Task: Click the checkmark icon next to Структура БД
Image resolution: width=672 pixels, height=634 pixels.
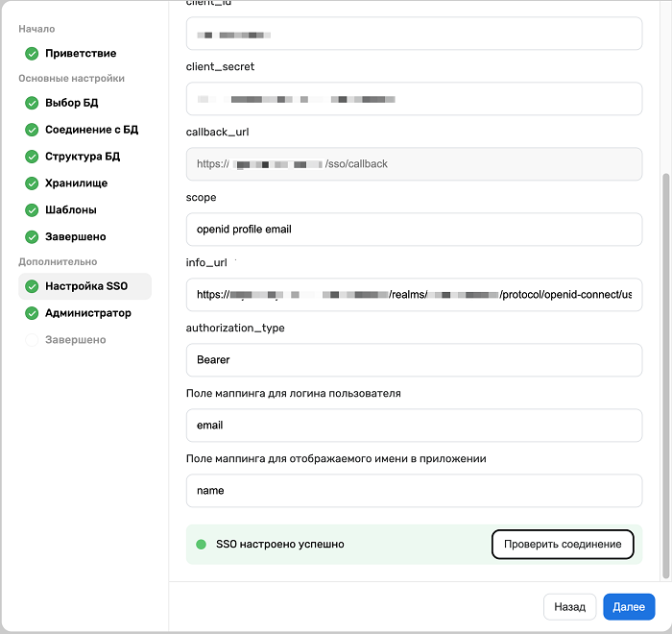Action: pyautogui.click(x=33, y=157)
